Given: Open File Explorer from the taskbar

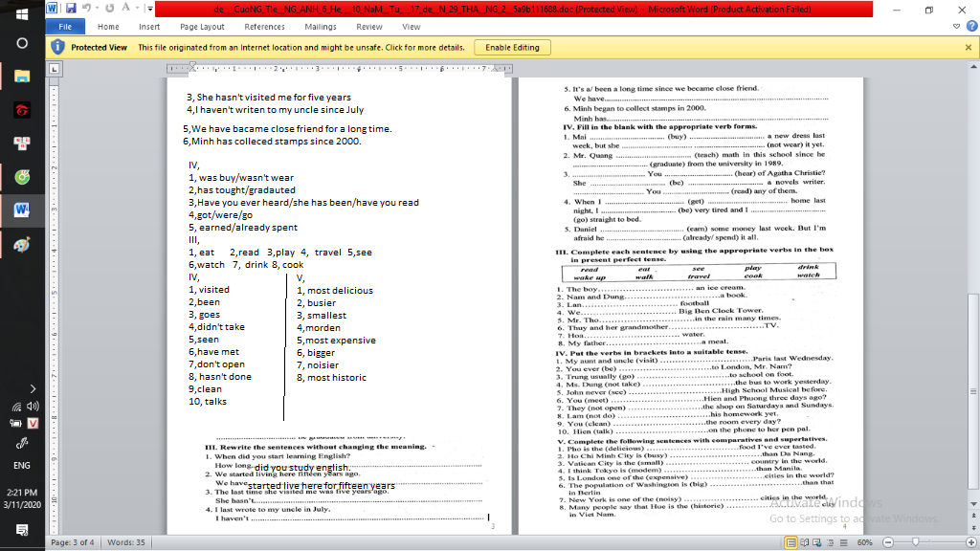Looking at the screenshot, I should [x=22, y=77].
